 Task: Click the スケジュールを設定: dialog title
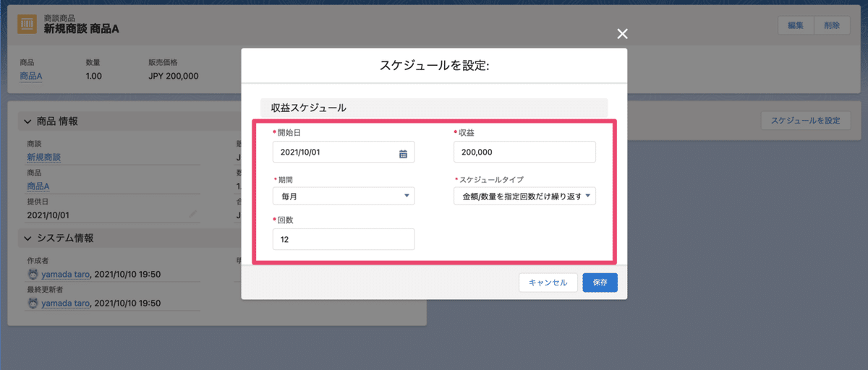pos(435,66)
